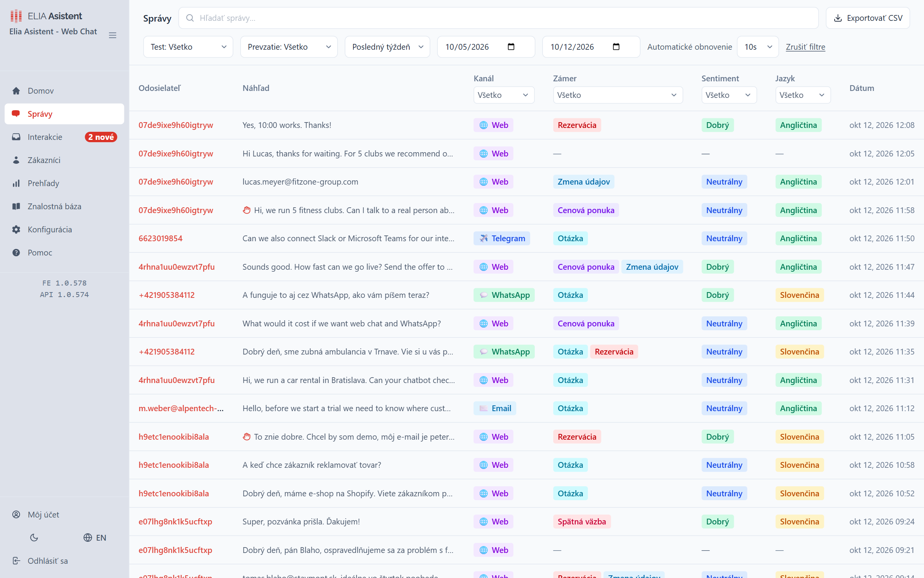Click the bar chart icon beside Prehľady
The image size is (924, 578).
[16, 183]
